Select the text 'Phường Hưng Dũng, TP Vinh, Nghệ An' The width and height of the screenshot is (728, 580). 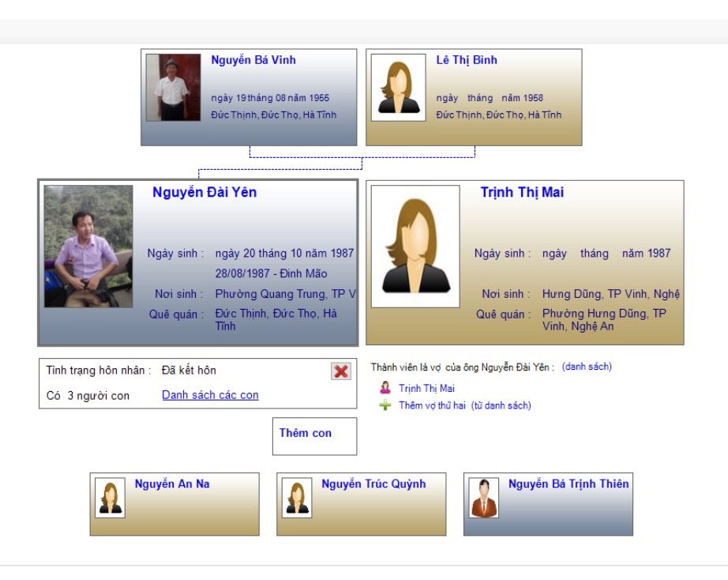[x=604, y=320]
